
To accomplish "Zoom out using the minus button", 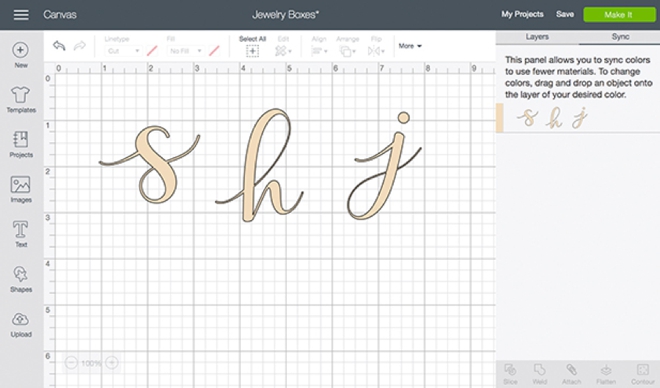I will point(71,362).
